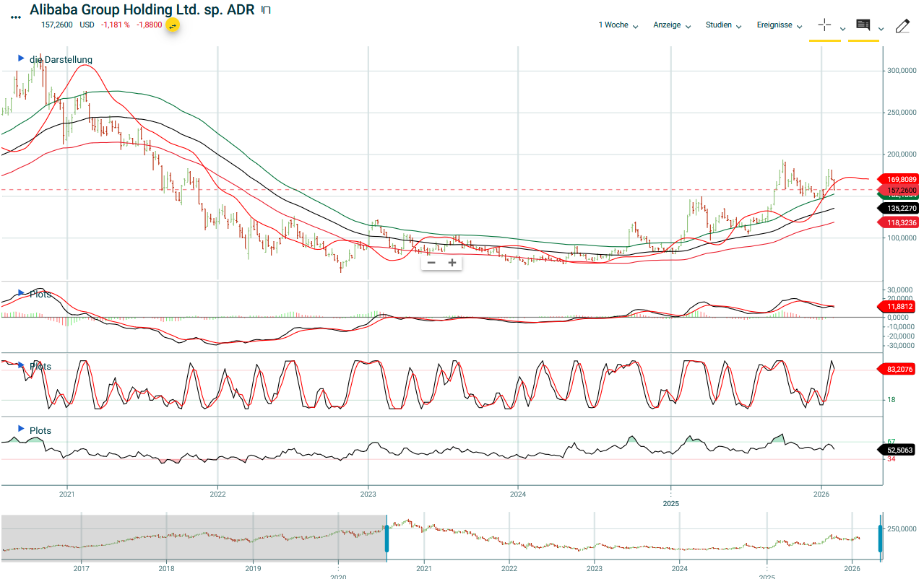Toggle the crosshair cursor tool
The image size is (924, 579).
(x=824, y=25)
